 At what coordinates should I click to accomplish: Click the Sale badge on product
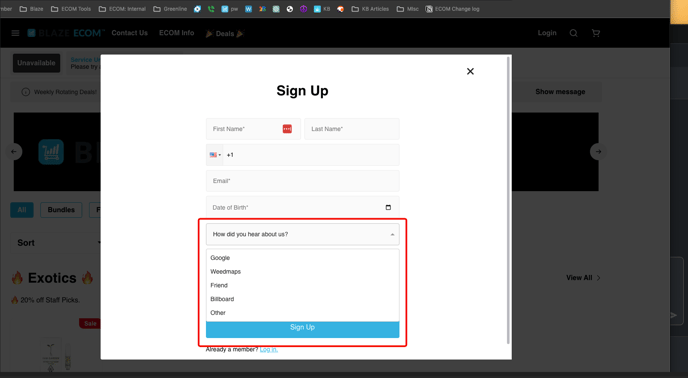click(x=90, y=324)
